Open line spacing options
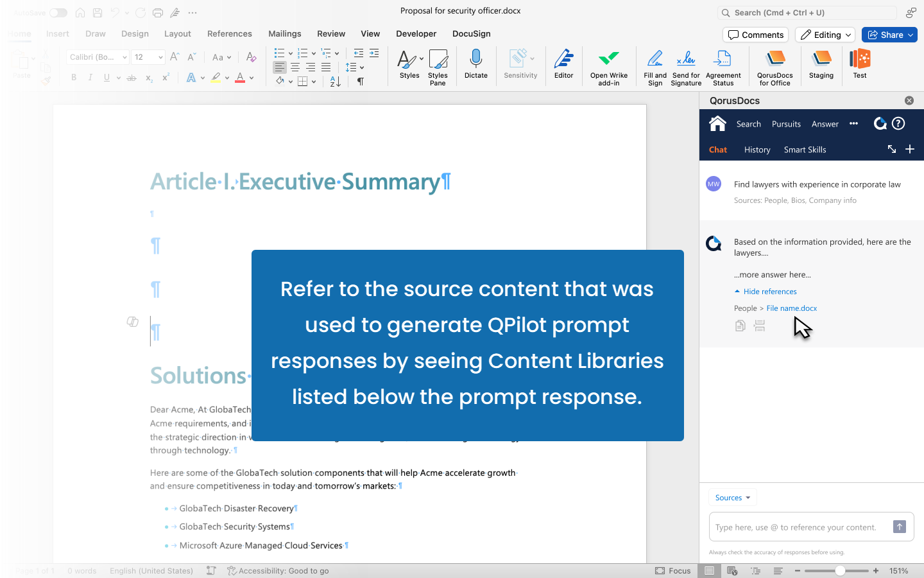This screenshot has height=578, width=924. point(355,67)
